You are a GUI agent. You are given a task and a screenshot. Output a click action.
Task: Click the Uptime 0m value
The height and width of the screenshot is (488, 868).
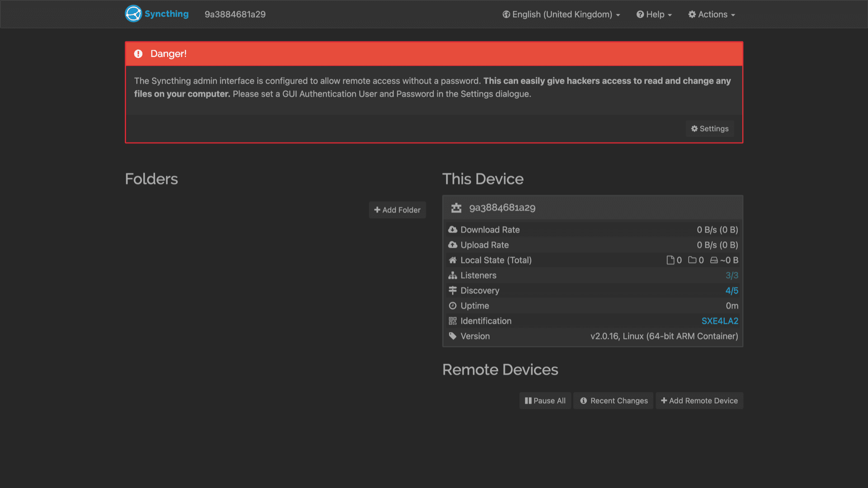tap(732, 306)
